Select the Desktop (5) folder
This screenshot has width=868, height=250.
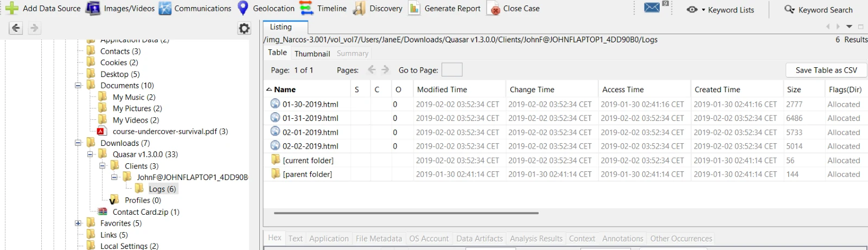point(119,74)
